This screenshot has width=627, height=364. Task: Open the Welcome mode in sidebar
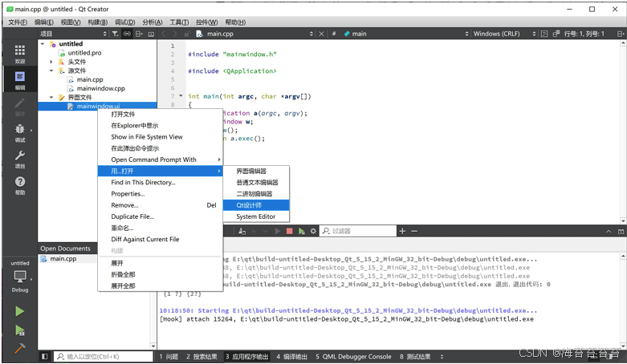tap(19, 54)
